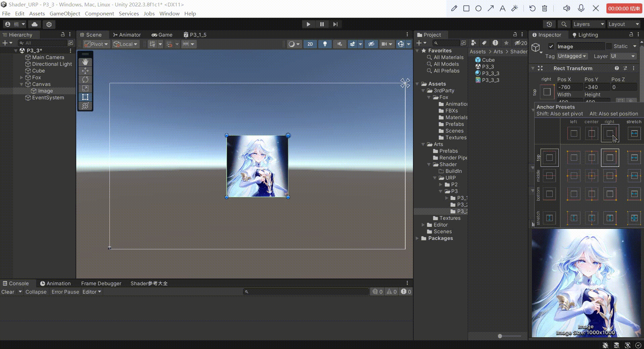Open the Tag Untagged dropdown
Viewport: 644px width, 349px height.
click(x=572, y=56)
